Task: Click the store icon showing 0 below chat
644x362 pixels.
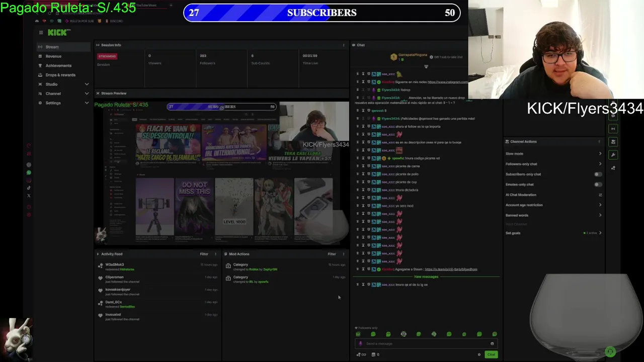Action: [375, 354]
